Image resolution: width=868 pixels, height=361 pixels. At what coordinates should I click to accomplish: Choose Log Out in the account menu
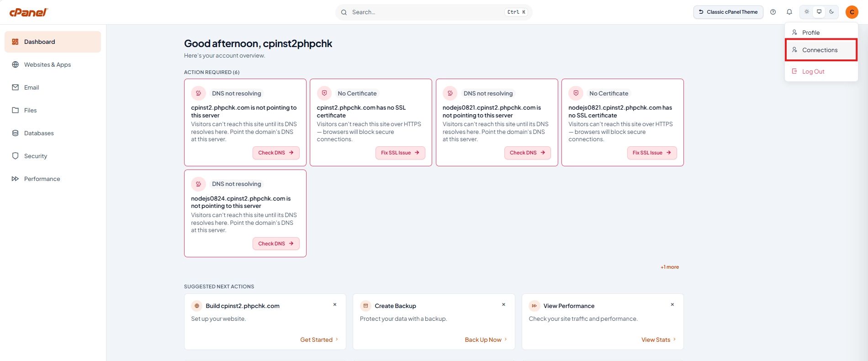click(x=821, y=71)
